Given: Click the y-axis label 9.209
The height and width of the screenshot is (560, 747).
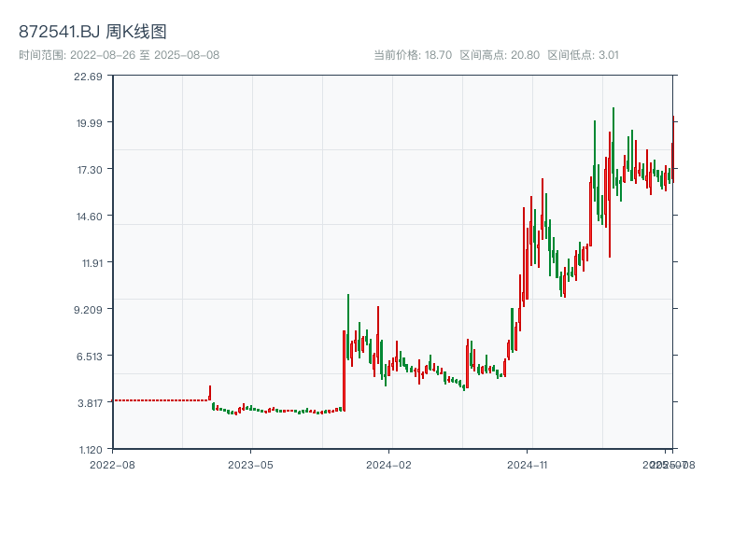Looking at the screenshot, I should point(88,310).
